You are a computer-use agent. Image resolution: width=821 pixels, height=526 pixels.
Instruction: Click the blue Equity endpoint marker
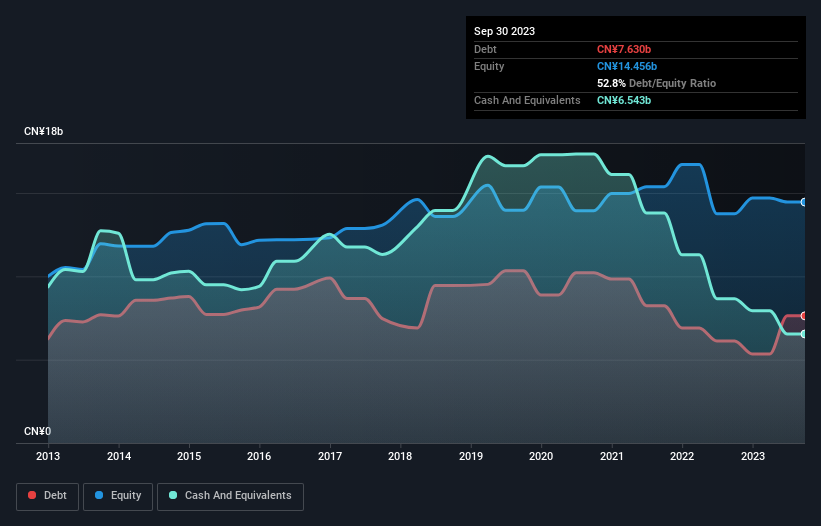tap(804, 202)
